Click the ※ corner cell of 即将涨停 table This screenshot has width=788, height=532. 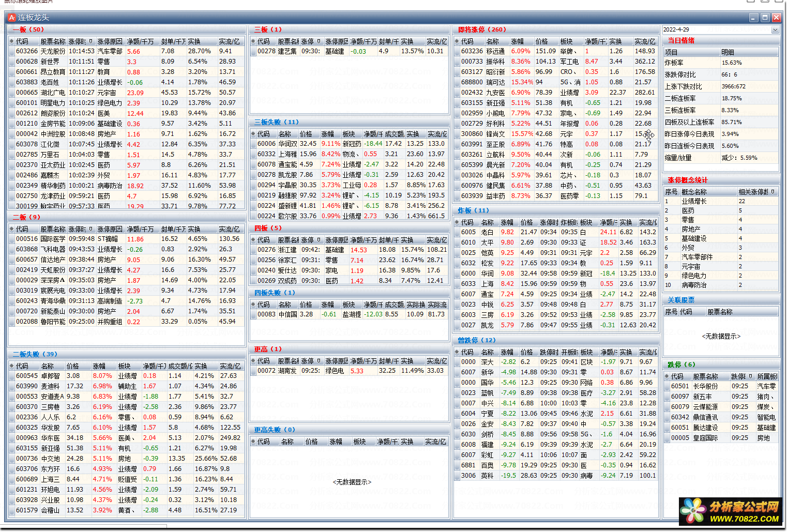click(457, 41)
